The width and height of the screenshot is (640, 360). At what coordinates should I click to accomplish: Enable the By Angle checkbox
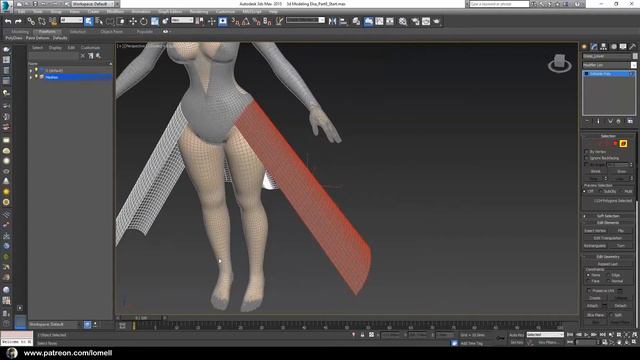click(x=587, y=164)
